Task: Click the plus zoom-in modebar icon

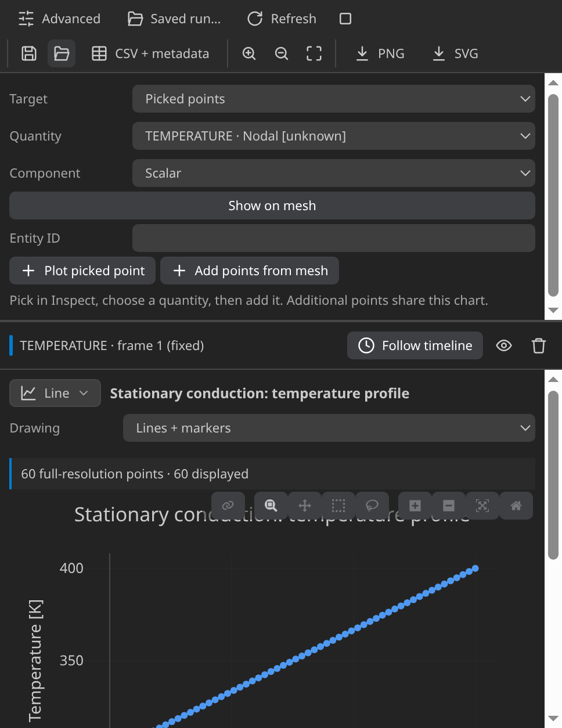Action: (x=415, y=506)
